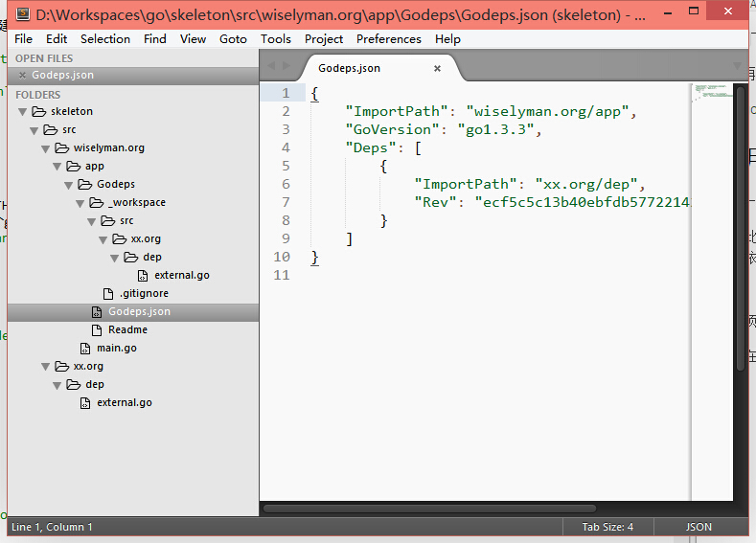Viewport: 756px width, 543px height.
Task: Open the File menu
Action: pos(23,39)
